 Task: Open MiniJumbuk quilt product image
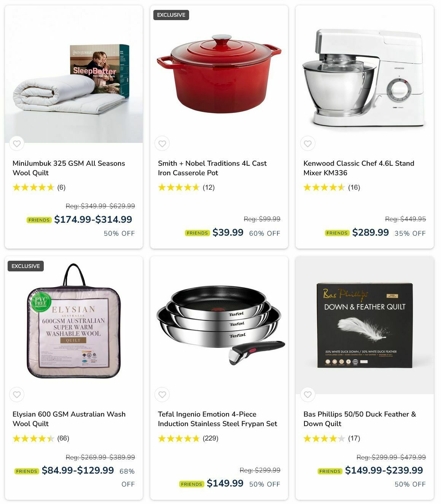pyautogui.click(x=74, y=74)
